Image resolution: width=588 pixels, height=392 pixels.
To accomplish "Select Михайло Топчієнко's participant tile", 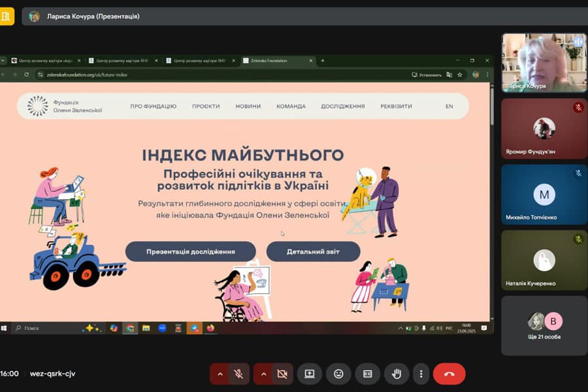I will point(544,194).
